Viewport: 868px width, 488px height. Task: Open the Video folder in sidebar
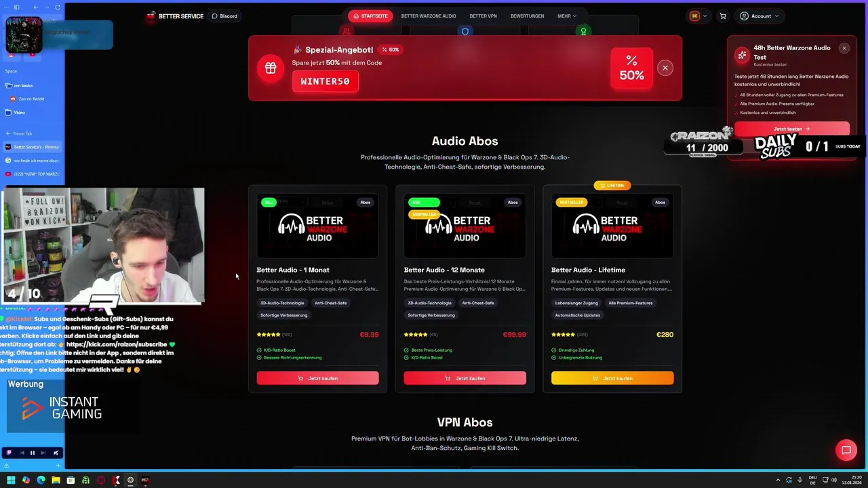(16, 113)
